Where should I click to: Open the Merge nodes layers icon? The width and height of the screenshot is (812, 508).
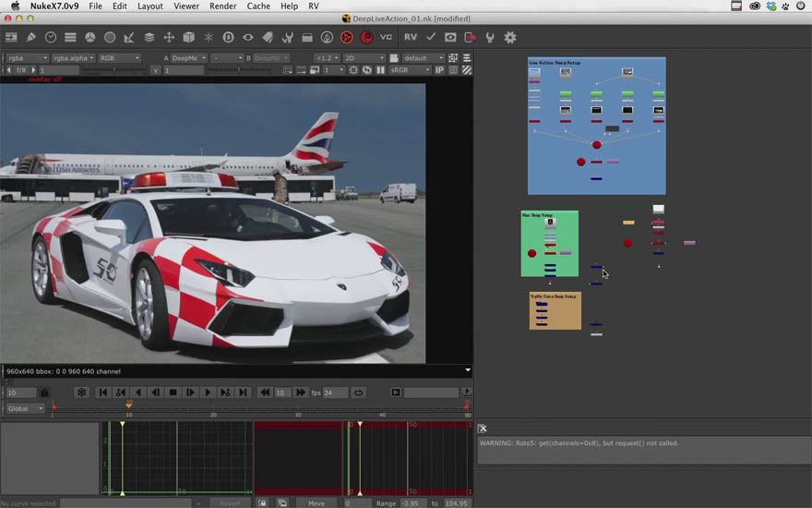click(x=149, y=37)
